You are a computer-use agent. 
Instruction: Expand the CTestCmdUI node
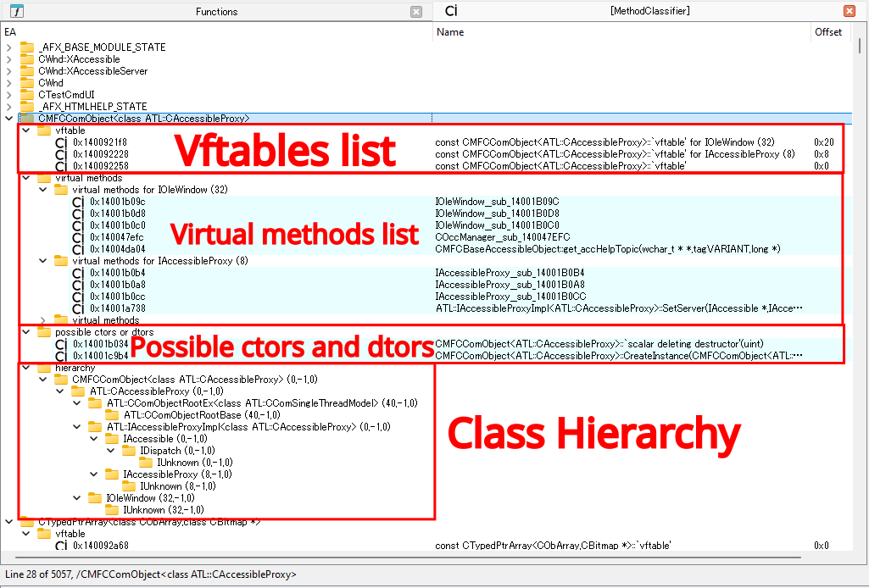tap(8, 95)
